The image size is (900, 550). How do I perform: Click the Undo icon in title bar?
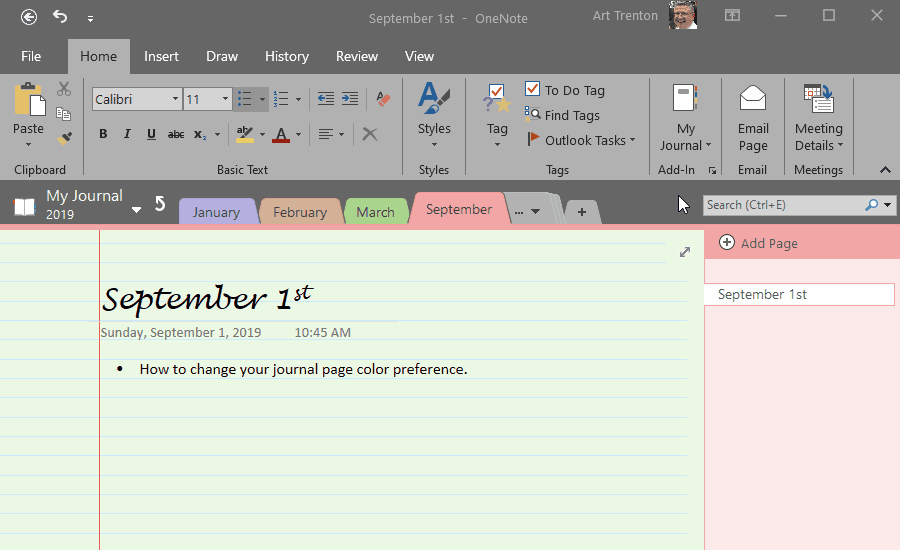point(60,17)
